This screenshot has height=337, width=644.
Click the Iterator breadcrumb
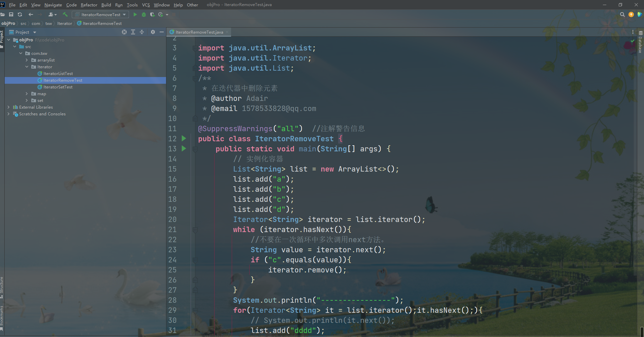65,23
